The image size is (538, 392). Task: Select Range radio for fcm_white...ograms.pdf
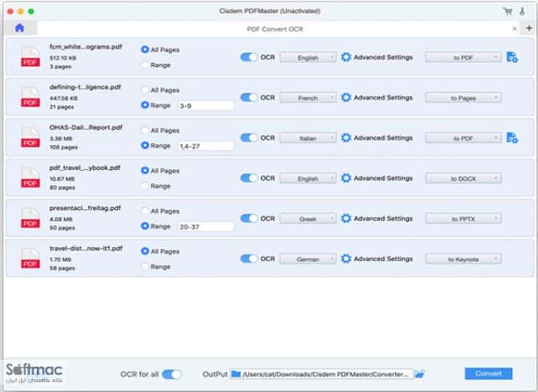tap(145, 65)
